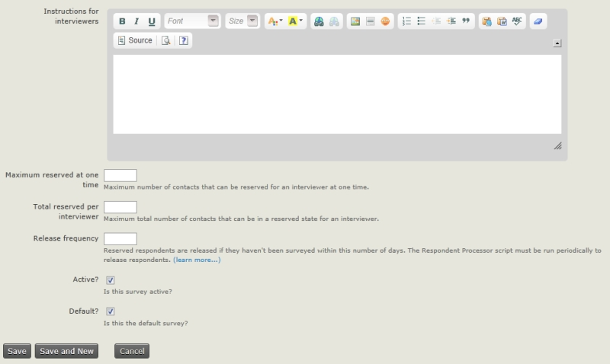
Task: Insert a smiley emoticon
Action: (x=385, y=21)
